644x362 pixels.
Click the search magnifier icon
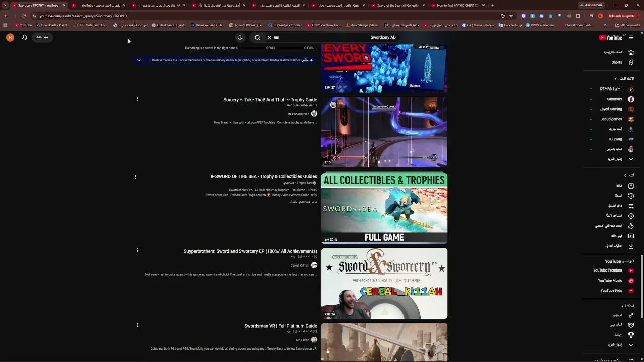click(257, 37)
